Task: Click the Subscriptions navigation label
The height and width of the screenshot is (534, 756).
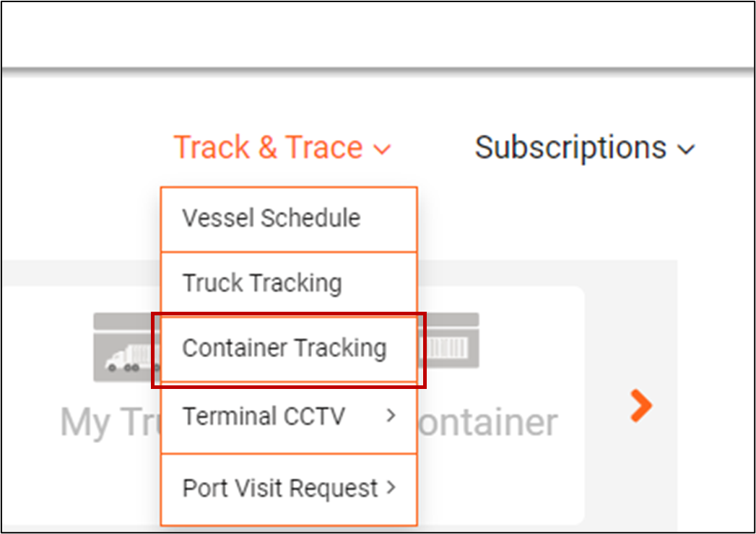Action: click(x=570, y=148)
